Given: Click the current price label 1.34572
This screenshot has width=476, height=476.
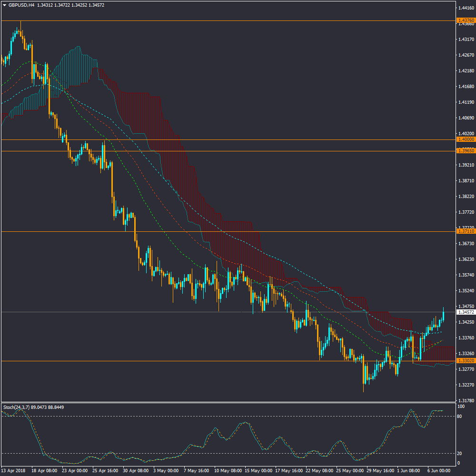Looking at the screenshot, I should coord(466,312).
